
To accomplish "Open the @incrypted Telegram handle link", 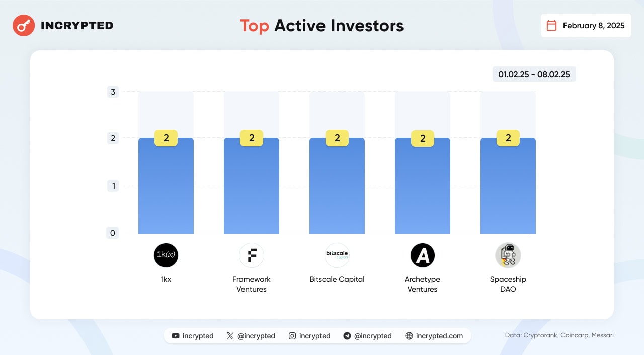I will (373, 336).
